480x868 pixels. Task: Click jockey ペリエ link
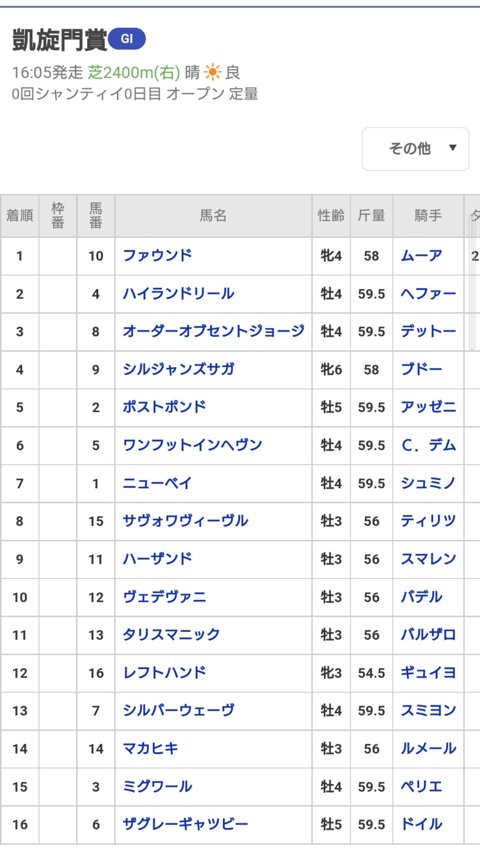pyautogui.click(x=421, y=786)
